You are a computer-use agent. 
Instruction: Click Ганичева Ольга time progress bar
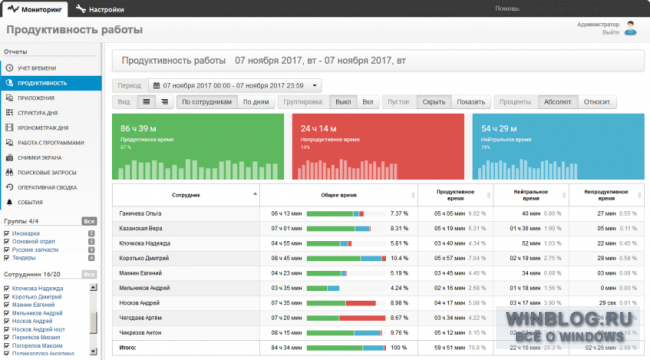[346, 214]
